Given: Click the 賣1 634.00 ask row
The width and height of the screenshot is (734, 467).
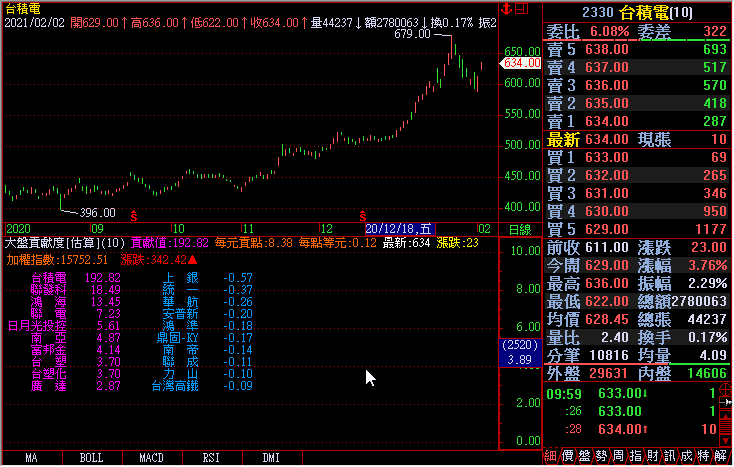Looking at the screenshot, I should click(637, 121).
